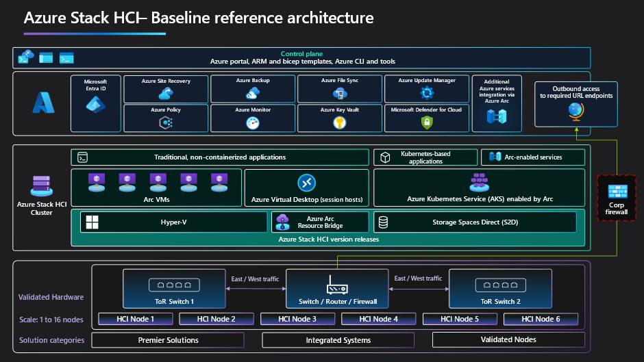Viewport: 644px width, 362px height.
Task: Click the cloud tools icon in Control plane
Action: click(25, 57)
